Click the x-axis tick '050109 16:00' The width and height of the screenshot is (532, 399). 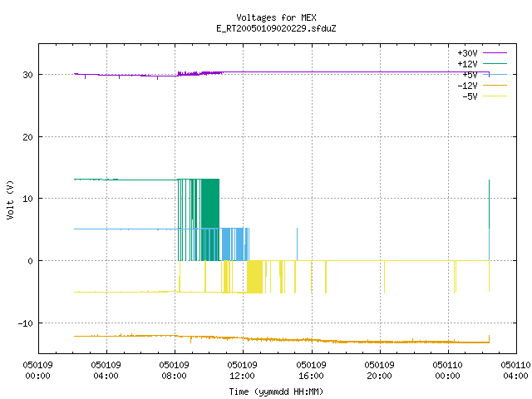[x=311, y=371]
